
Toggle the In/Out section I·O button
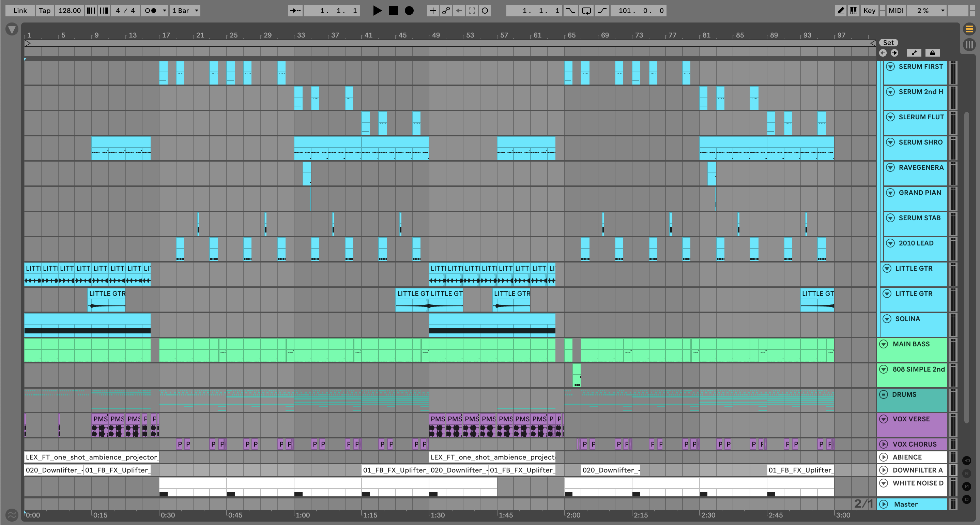(967, 461)
